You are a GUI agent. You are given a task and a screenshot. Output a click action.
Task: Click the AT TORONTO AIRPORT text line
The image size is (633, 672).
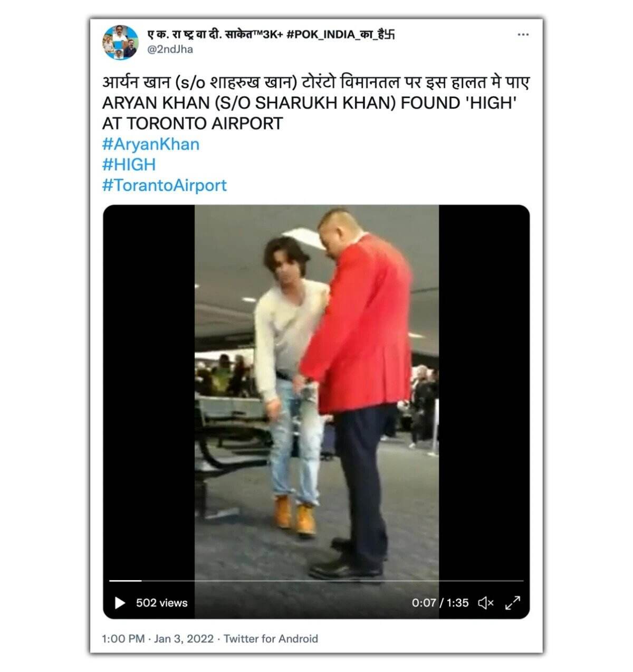point(193,124)
